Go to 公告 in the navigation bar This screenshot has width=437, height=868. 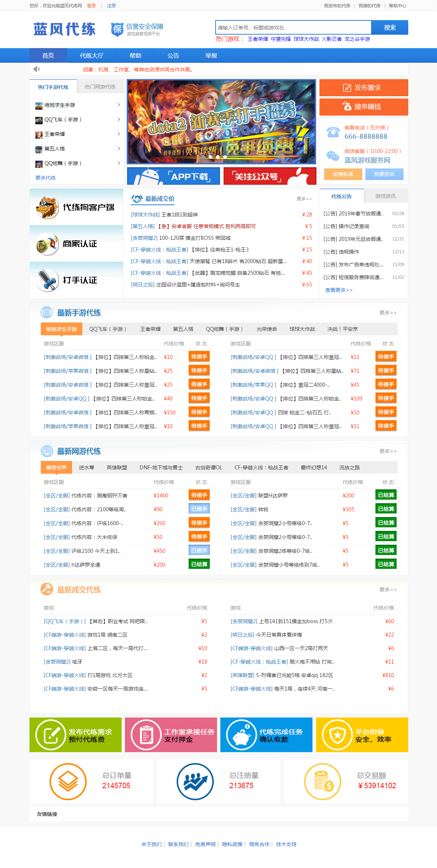click(x=173, y=56)
